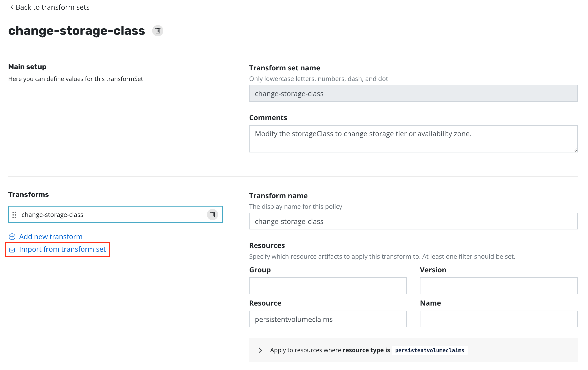Click into the Version input field
The width and height of the screenshot is (588, 370).
[498, 286]
